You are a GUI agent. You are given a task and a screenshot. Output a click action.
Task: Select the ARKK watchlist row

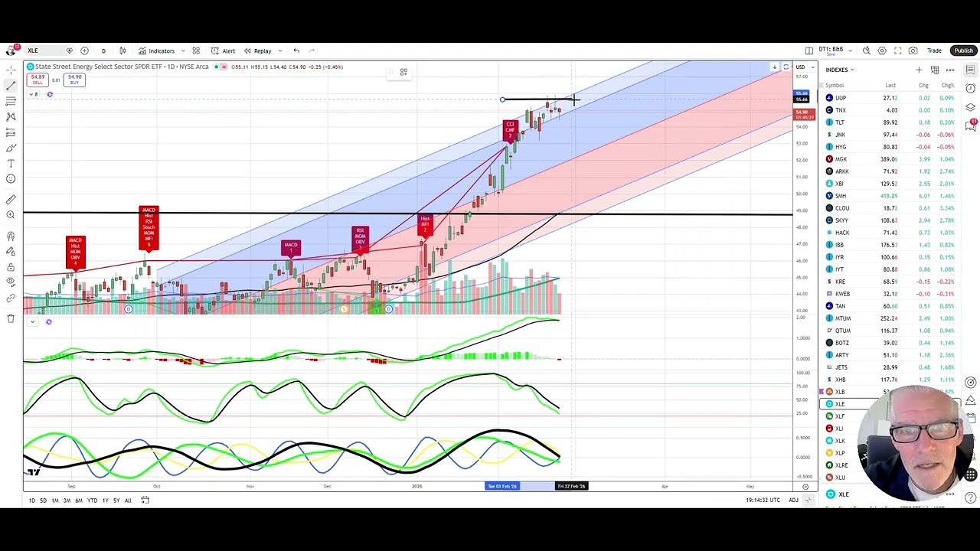pos(890,171)
